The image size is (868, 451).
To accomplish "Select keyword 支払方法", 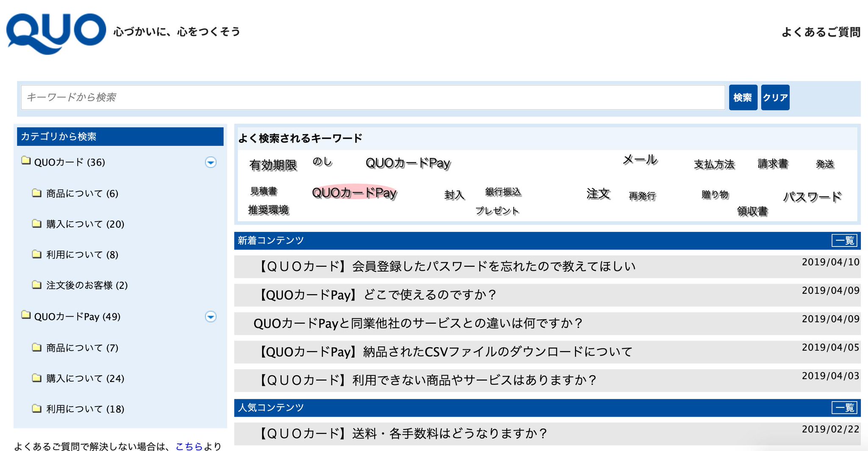I will (714, 164).
